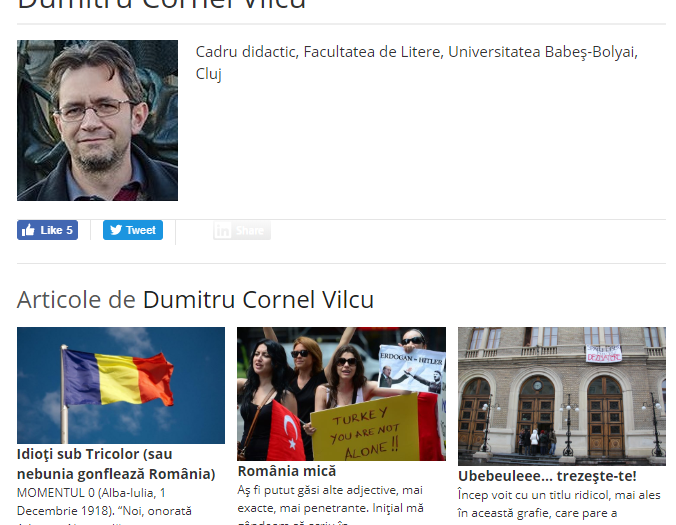
Task: Open the Turkey protest photo thumbnail
Action: [x=341, y=394]
